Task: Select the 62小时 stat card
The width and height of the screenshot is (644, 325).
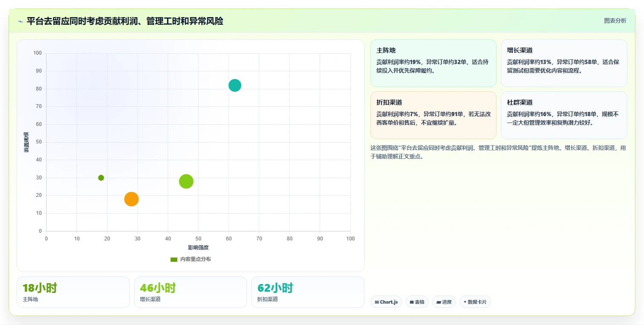Action: (308, 292)
